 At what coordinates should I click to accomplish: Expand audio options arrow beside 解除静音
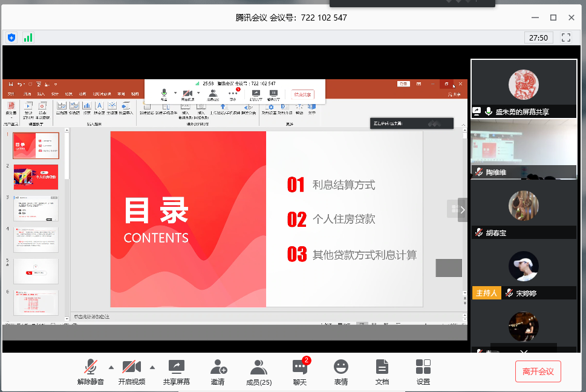(111, 367)
